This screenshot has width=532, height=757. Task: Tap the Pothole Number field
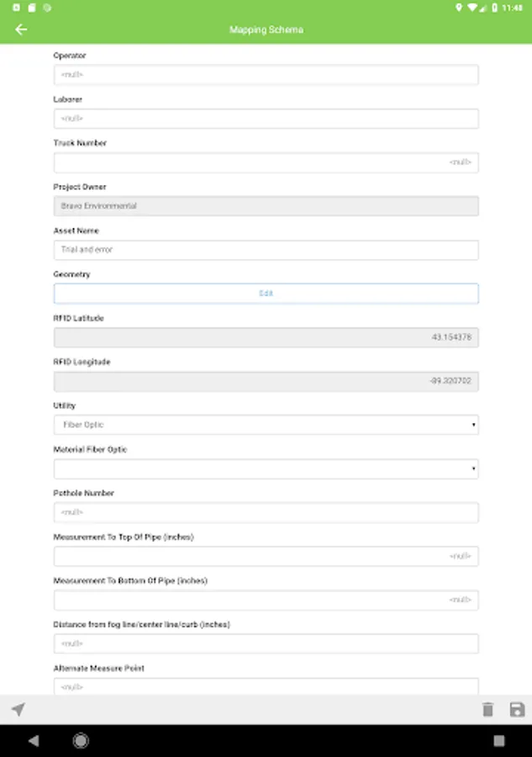click(266, 512)
